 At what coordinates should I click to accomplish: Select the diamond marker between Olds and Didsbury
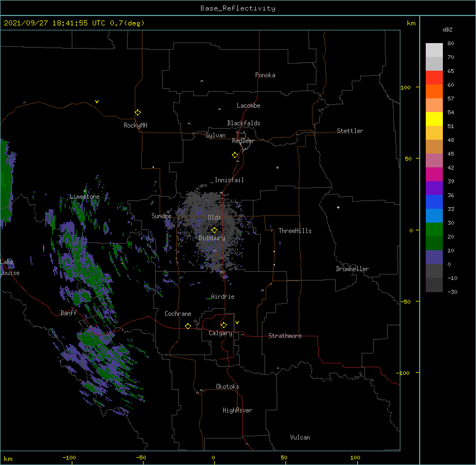(x=214, y=230)
